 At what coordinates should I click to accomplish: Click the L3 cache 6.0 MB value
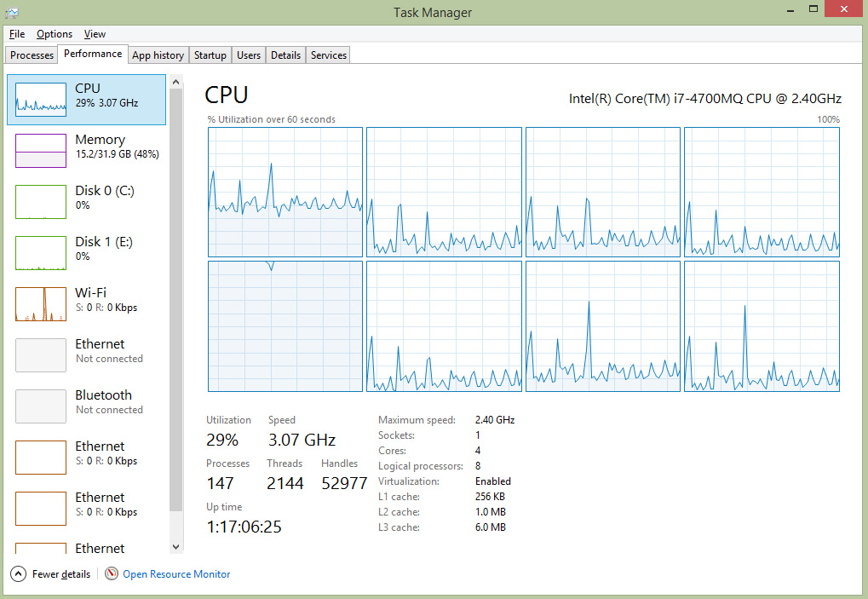pos(490,527)
